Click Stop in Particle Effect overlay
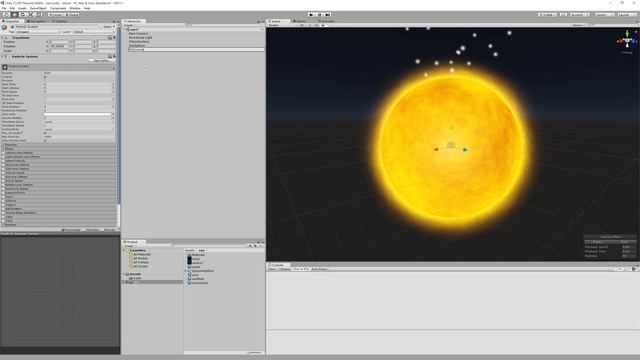The width and height of the screenshot is (640, 360). click(623, 242)
